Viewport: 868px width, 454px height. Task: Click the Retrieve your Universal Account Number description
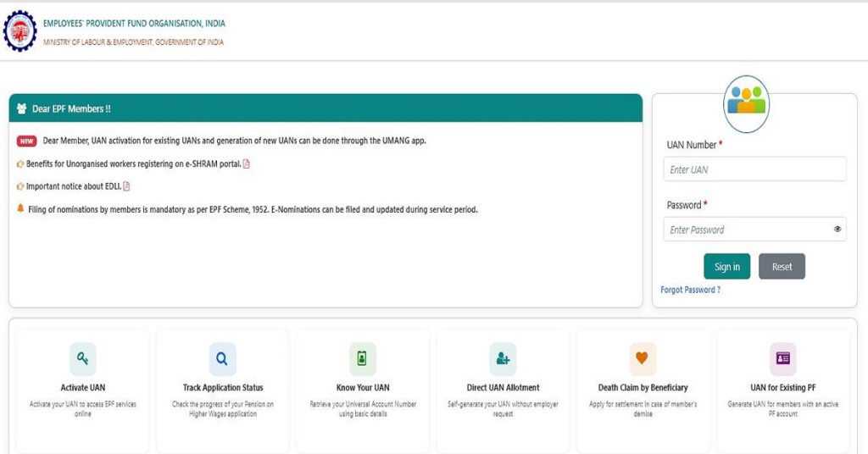[x=363, y=408]
